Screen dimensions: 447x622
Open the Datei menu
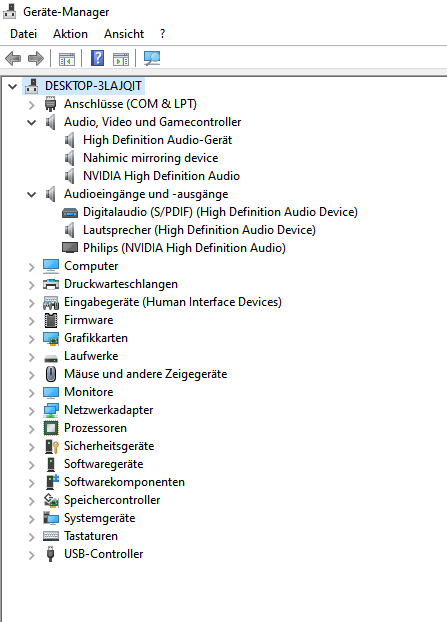click(x=23, y=34)
